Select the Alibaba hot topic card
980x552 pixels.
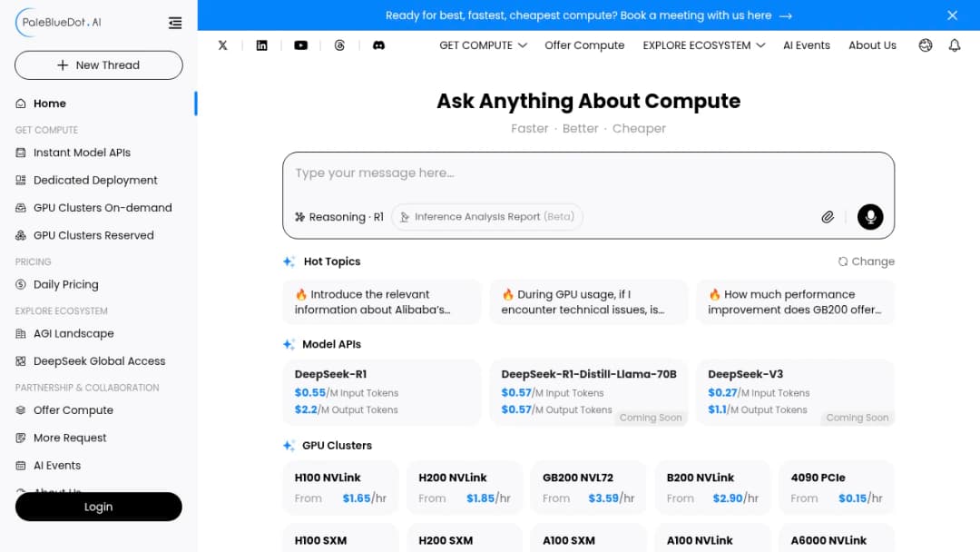[382, 302]
